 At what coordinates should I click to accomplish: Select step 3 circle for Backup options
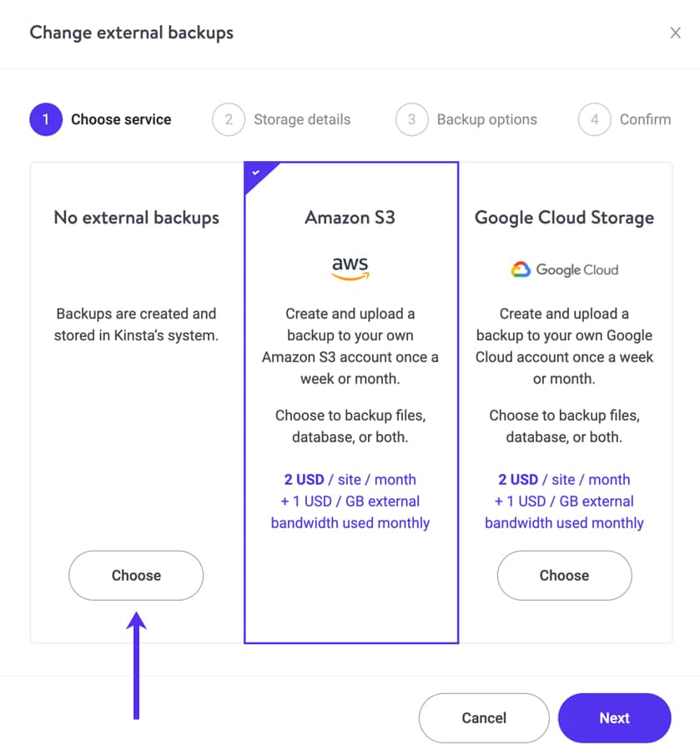pos(411,119)
